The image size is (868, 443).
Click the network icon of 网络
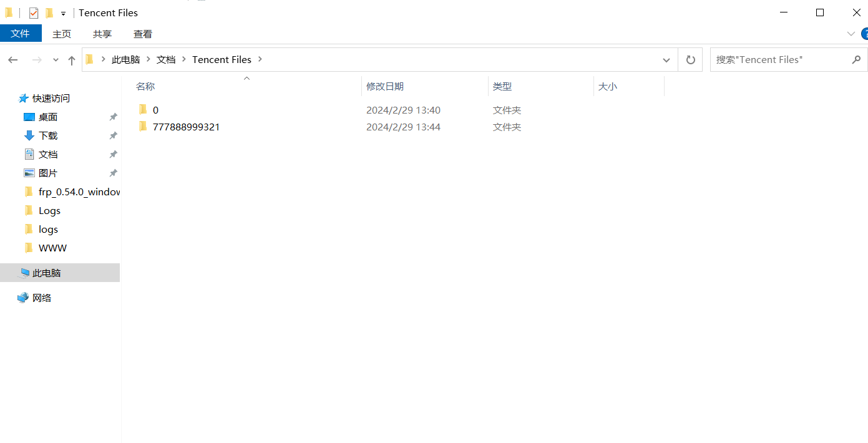pyautogui.click(x=23, y=298)
